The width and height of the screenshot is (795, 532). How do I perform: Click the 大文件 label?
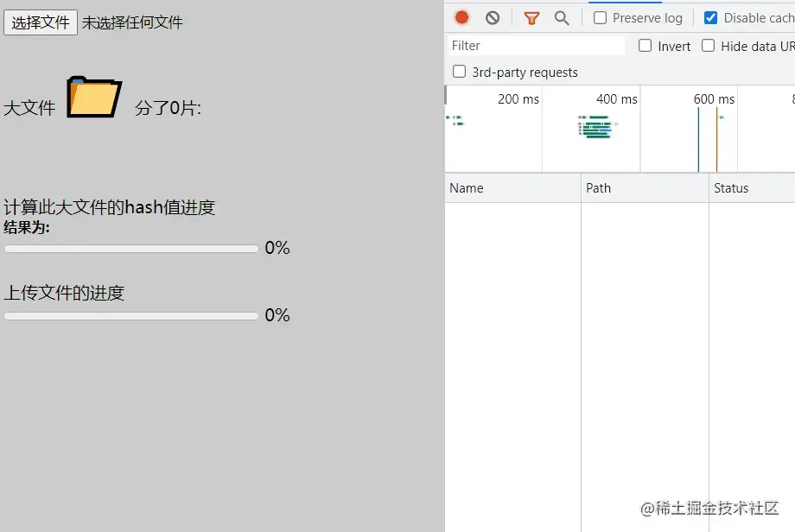pos(29,108)
